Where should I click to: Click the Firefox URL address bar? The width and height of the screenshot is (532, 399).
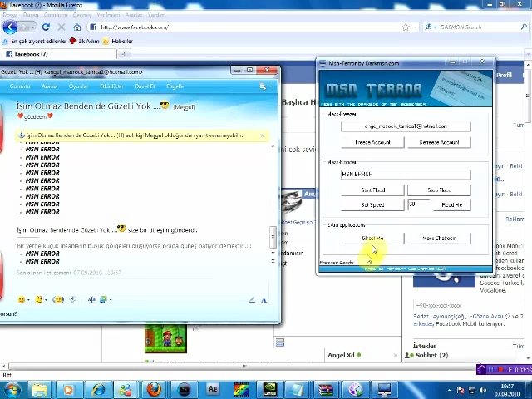[249, 27]
